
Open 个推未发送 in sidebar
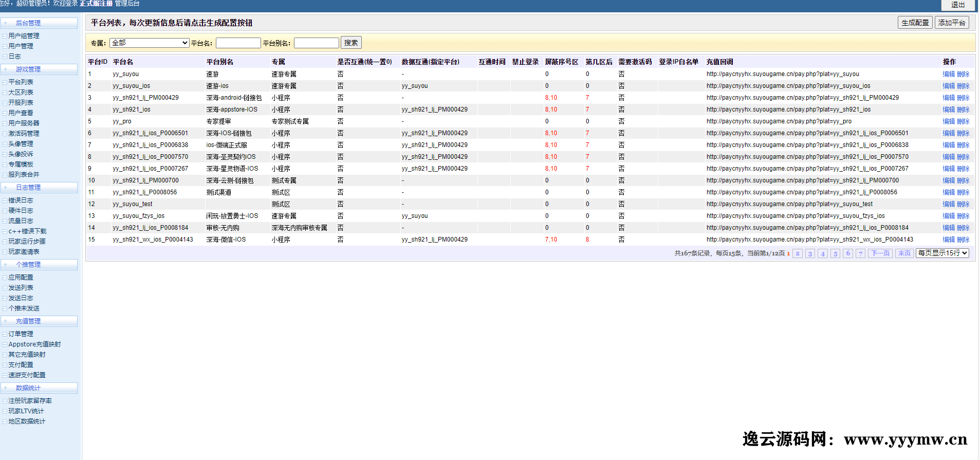24,308
